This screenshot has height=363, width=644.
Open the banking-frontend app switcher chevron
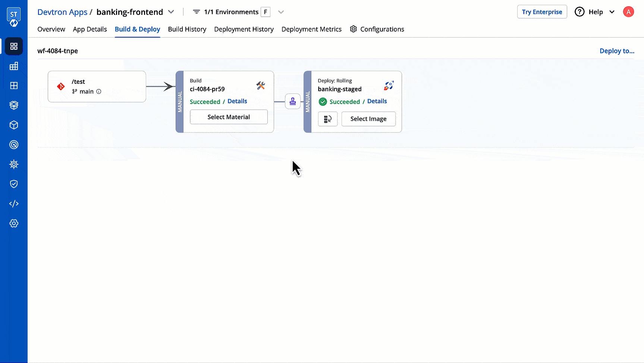pyautogui.click(x=171, y=12)
